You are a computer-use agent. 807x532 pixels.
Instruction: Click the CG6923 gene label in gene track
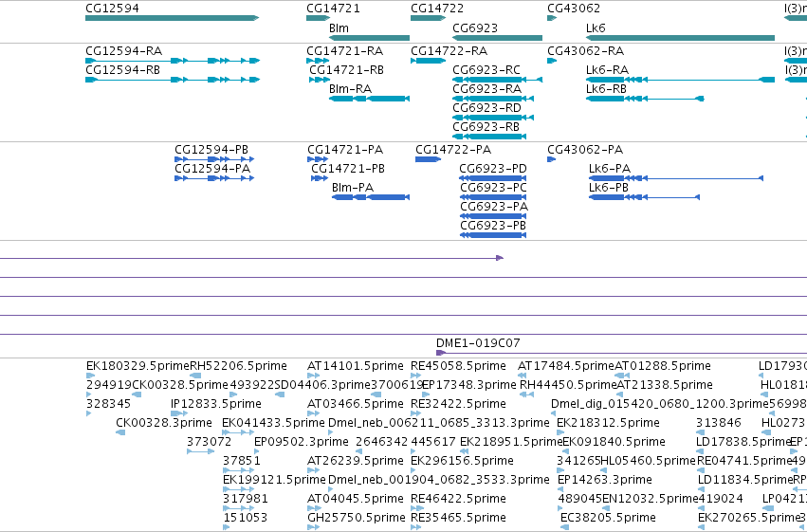(x=475, y=28)
